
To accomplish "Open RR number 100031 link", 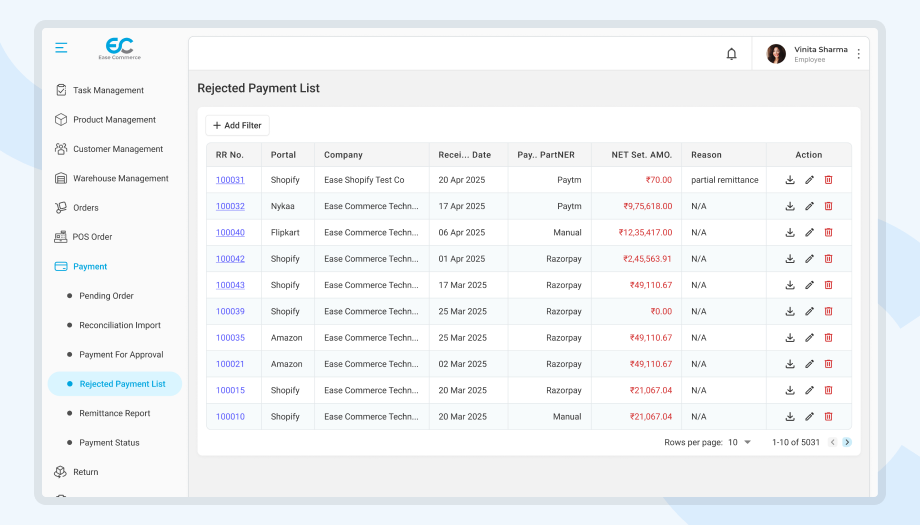I will pos(230,180).
